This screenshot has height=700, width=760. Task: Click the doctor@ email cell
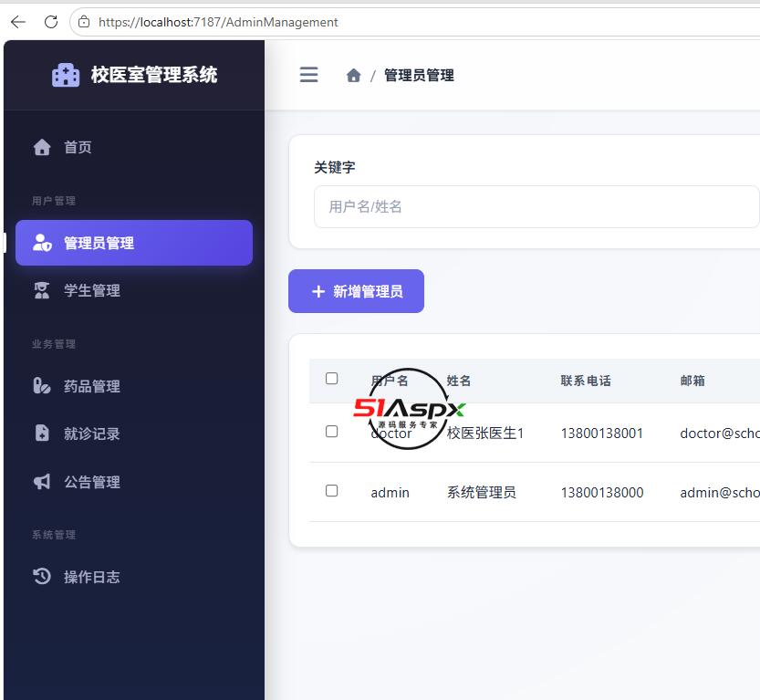[720, 433]
